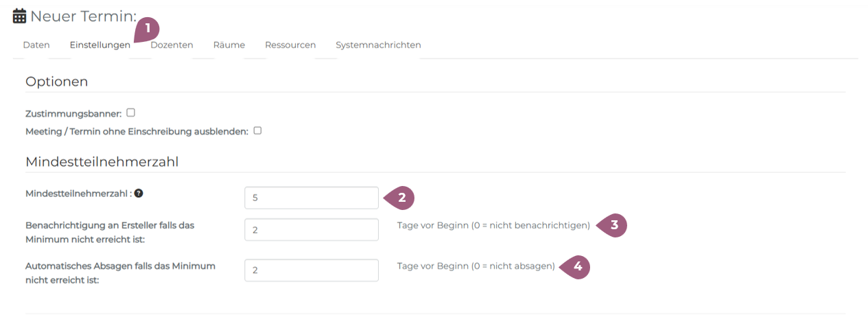Show the Systemnachrichten tab

tap(378, 45)
